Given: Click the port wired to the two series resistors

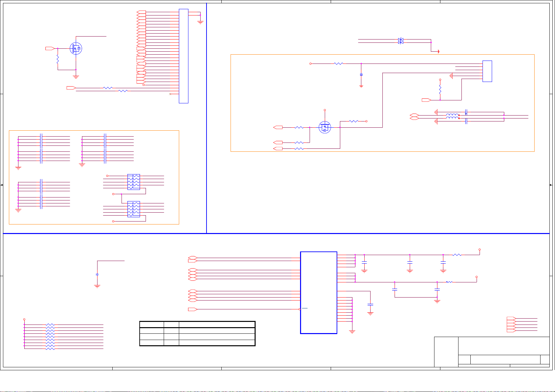Looking at the screenshot, I should (71, 88).
